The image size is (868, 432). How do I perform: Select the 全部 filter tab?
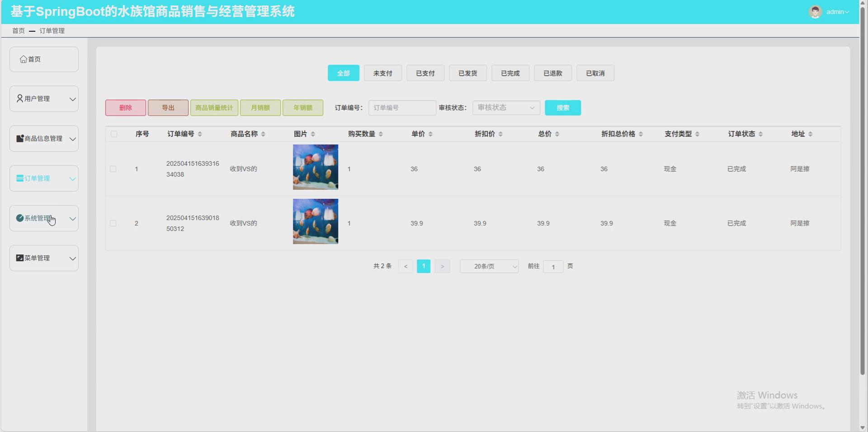344,73
